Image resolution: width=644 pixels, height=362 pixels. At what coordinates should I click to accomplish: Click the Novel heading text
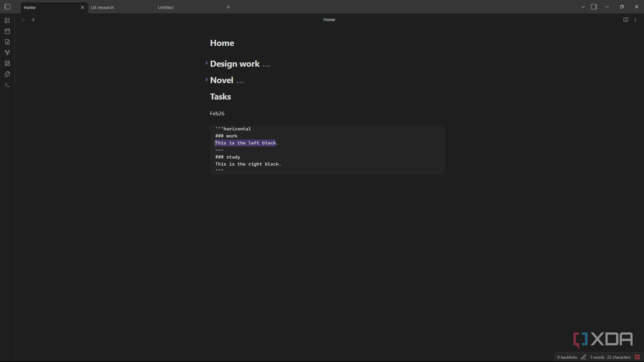click(x=222, y=80)
